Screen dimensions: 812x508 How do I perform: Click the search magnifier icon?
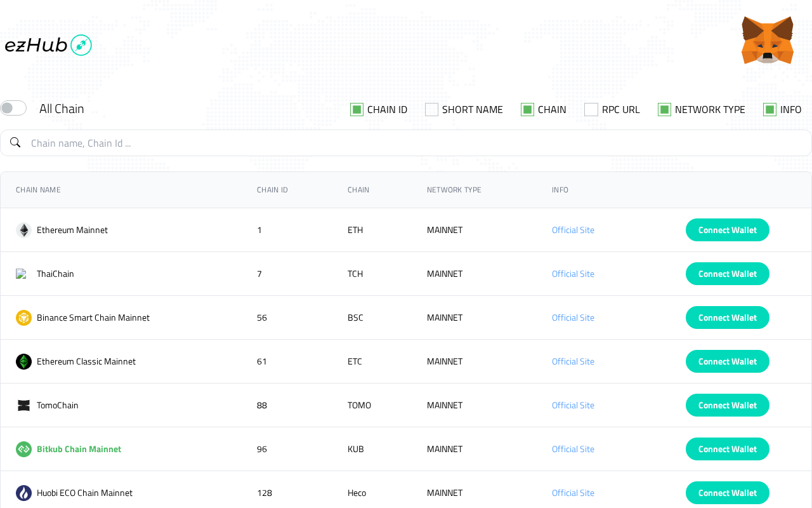pyautogui.click(x=15, y=142)
